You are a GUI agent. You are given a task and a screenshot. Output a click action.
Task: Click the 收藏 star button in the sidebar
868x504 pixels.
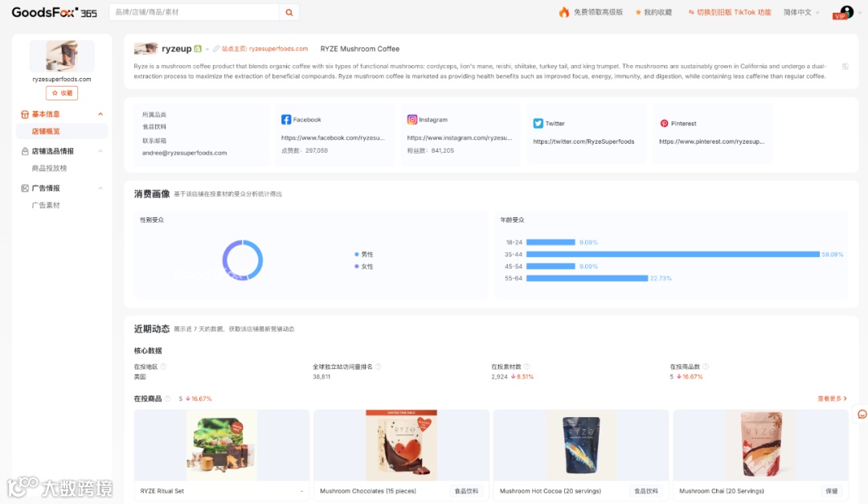(62, 93)
